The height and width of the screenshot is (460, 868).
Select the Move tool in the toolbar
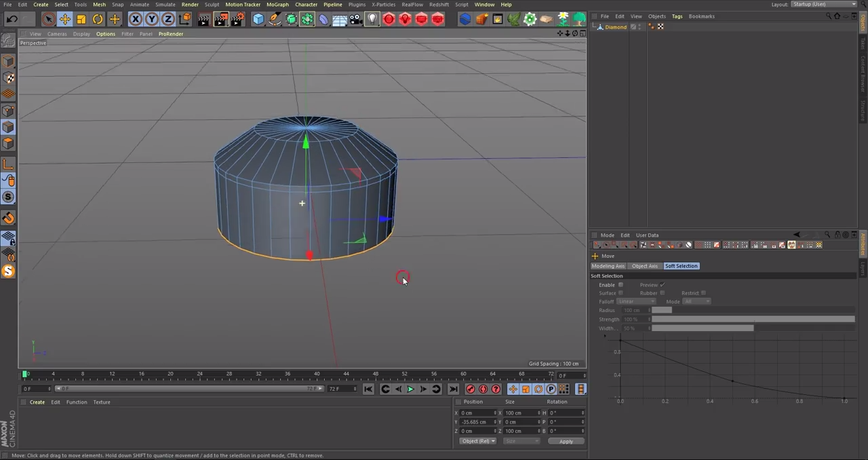point(65,19)
